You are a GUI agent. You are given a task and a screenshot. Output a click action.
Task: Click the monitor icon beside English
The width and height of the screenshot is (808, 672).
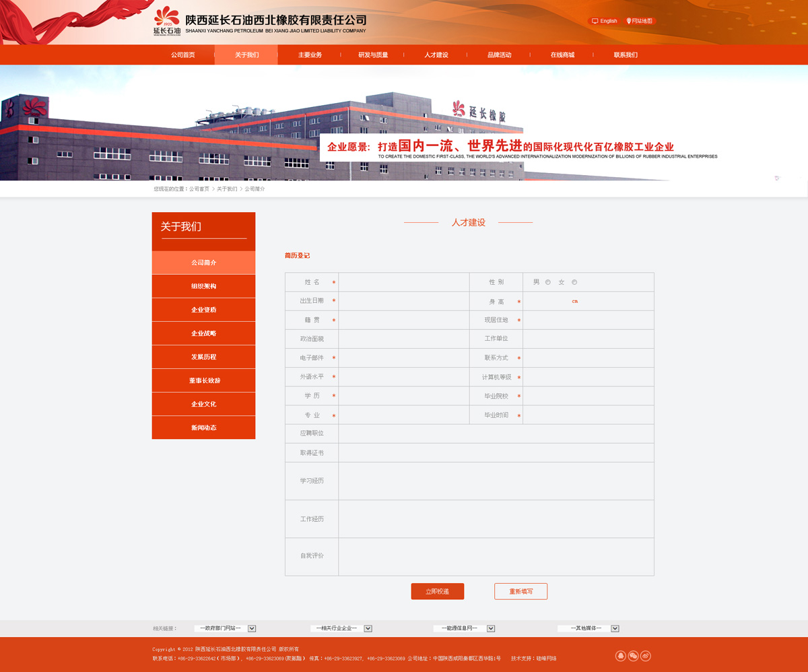pyautogui.click(x=595, y=22)
